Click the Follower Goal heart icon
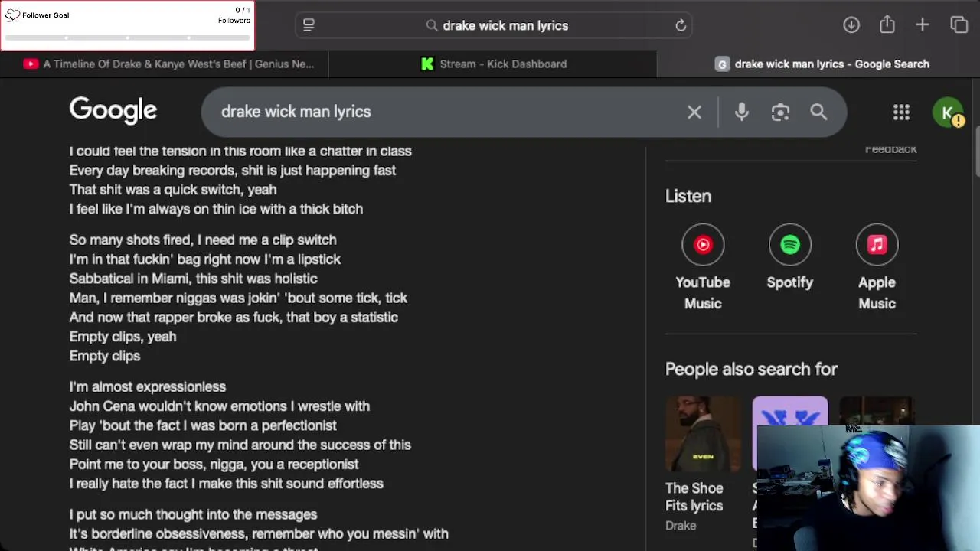 click(12, 15)
